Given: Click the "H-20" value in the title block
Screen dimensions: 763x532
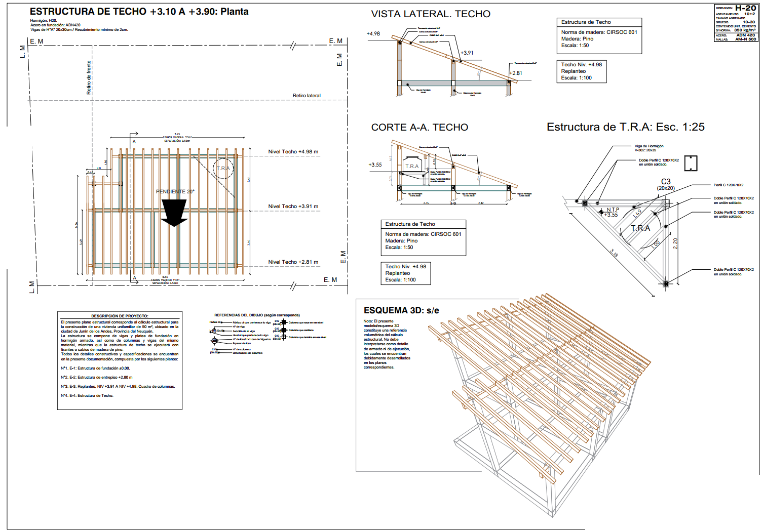Looking at the screenshot, I should (x=745, y=8).
